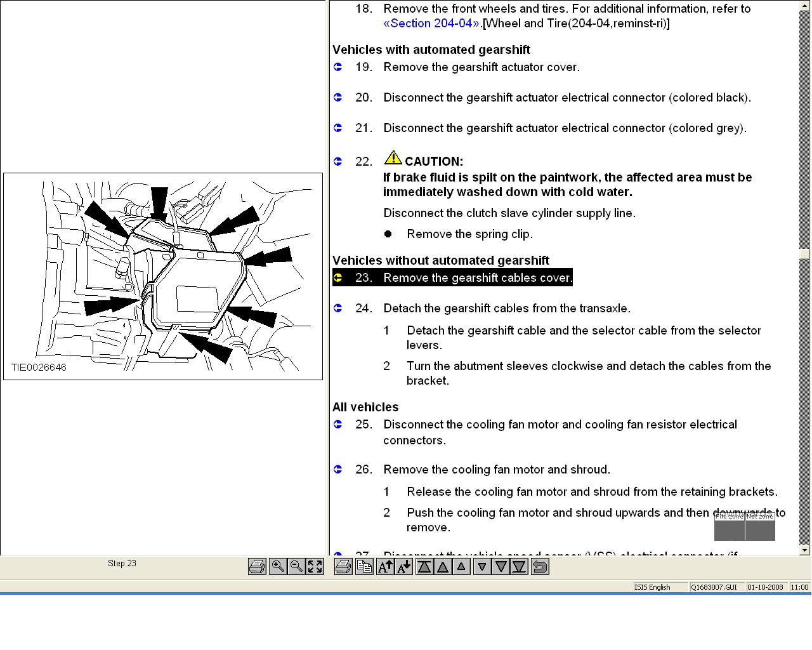This screenshot has width=812, height=650.
Task: Click the step 24 illustration bullet
Action: [x=338, y=308]
